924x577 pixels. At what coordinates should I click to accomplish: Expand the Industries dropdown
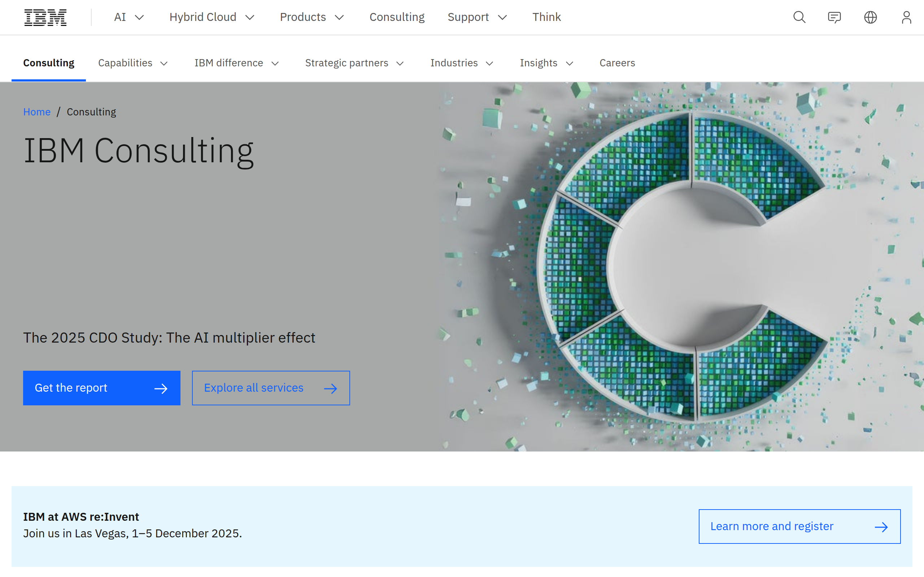pyautogui.click(x=462, y=63)
